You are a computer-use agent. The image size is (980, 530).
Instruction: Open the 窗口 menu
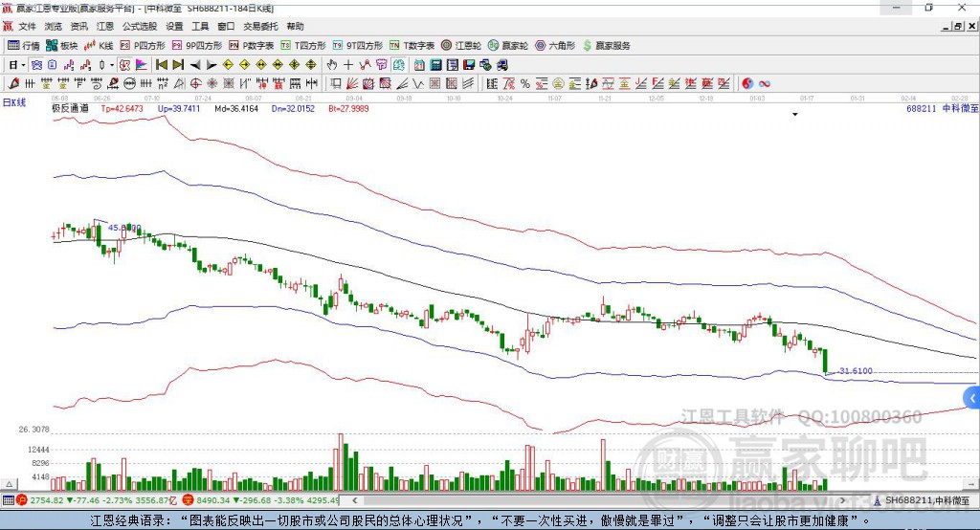point(226,26)
